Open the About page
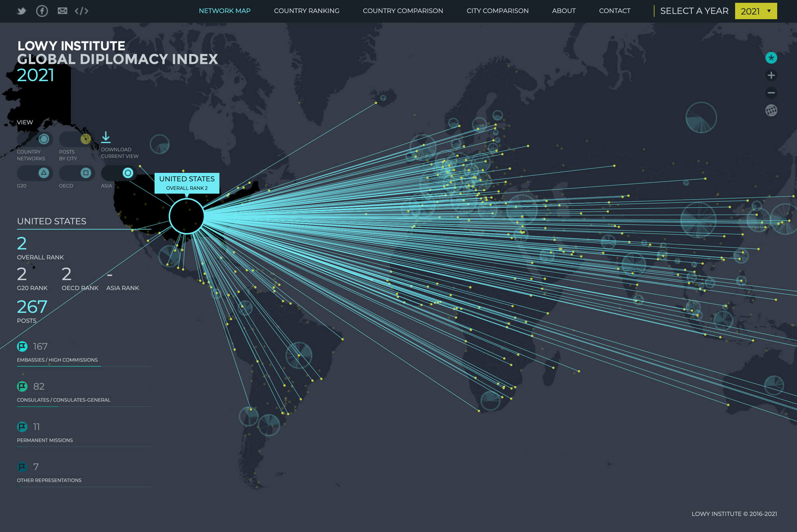 pyautogui.click(x=563, y=11)
